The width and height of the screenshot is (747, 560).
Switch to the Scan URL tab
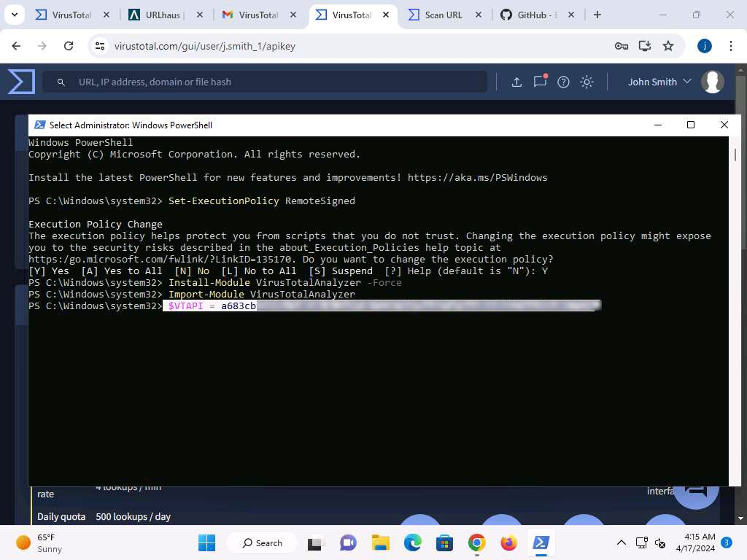(x=444, y=15)
